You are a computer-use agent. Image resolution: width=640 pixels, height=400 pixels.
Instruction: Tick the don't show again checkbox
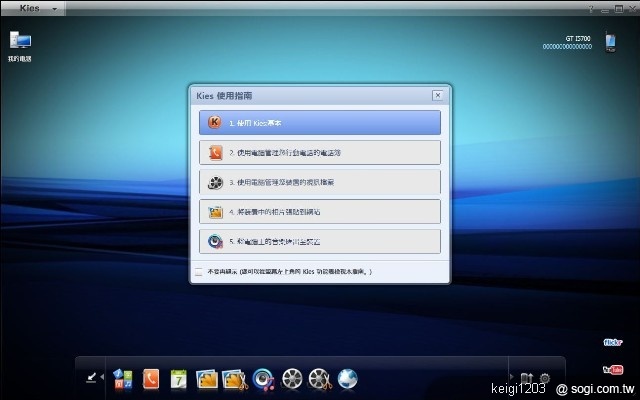(x=198, y=271)
